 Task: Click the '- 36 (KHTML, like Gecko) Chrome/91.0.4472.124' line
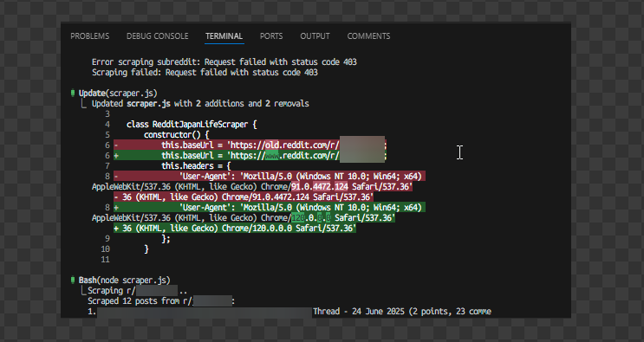coord(244,197)
